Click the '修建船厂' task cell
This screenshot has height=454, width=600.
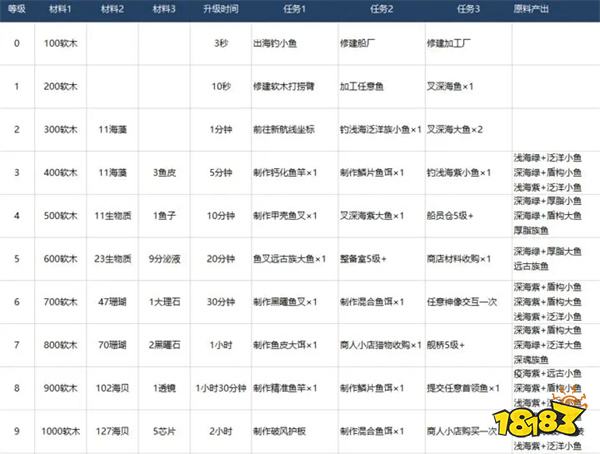[357, 43]
